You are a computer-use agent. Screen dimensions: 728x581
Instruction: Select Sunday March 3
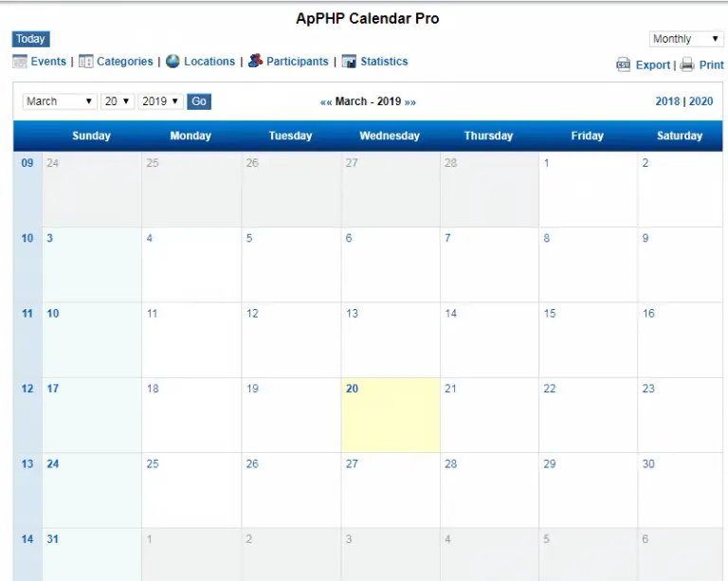click(92, 264)
